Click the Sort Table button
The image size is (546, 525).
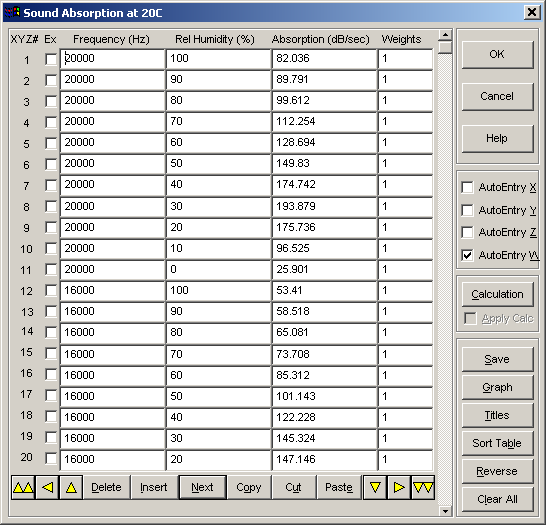498,443
